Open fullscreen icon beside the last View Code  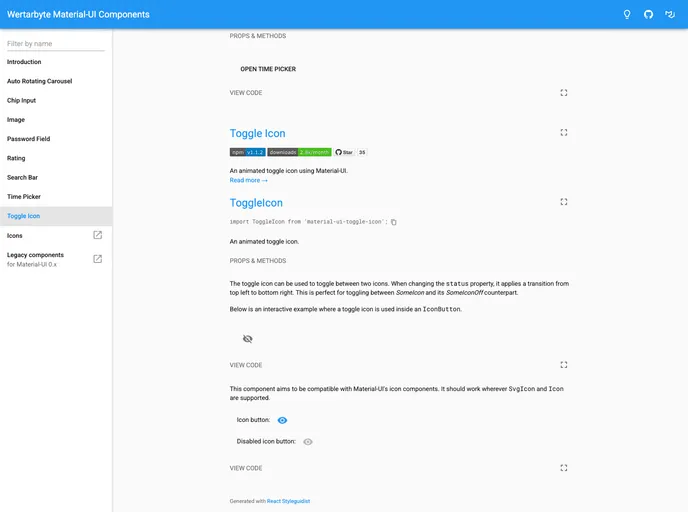point(563,468)
